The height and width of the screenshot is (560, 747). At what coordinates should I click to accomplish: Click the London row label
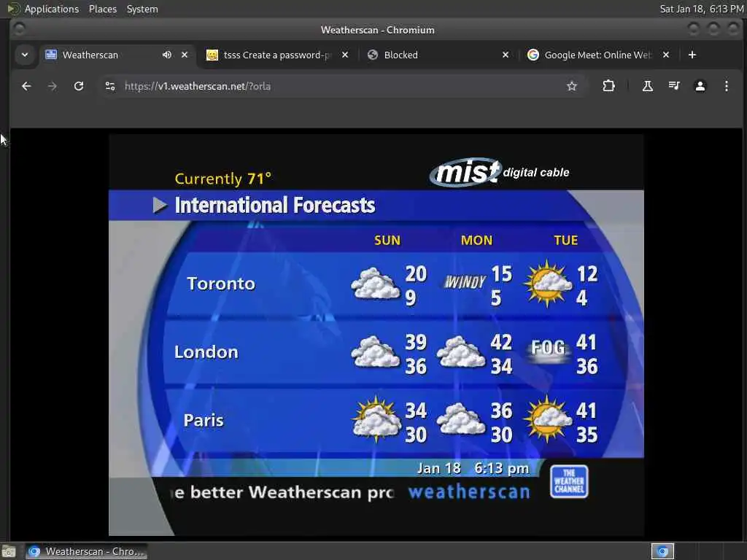[x=206, y=352]
